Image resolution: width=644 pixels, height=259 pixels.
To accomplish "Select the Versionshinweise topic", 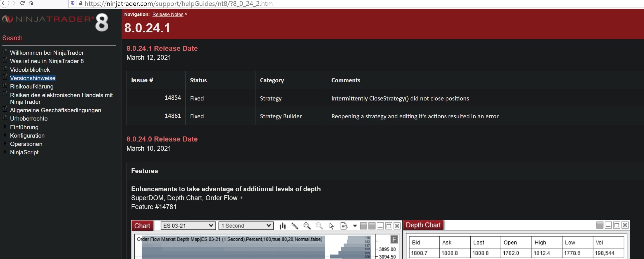I will coord(33,78).
